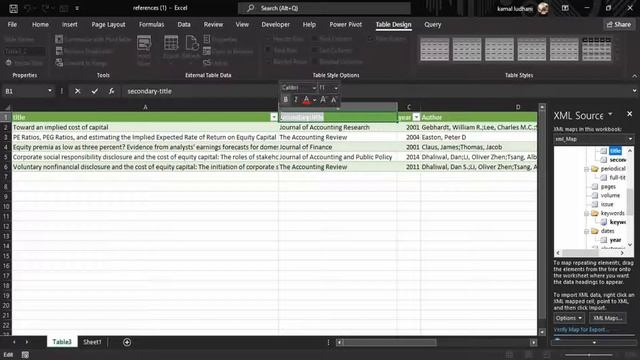Image resolution: width=640 pixels, height=360 pixels.
Task: Click the Open in Browser icon
Action: tap(207, 51)
